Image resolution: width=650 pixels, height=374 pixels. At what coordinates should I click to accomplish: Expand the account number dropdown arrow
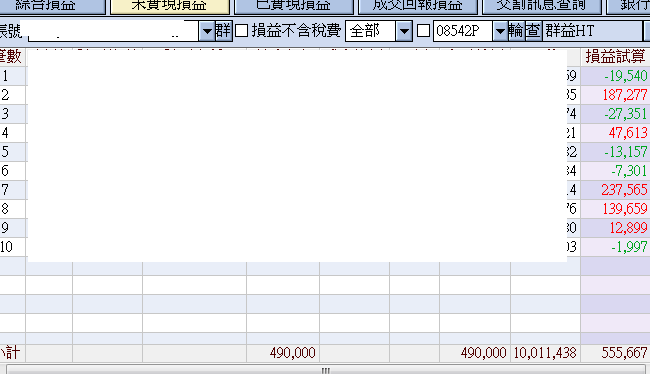207,31
